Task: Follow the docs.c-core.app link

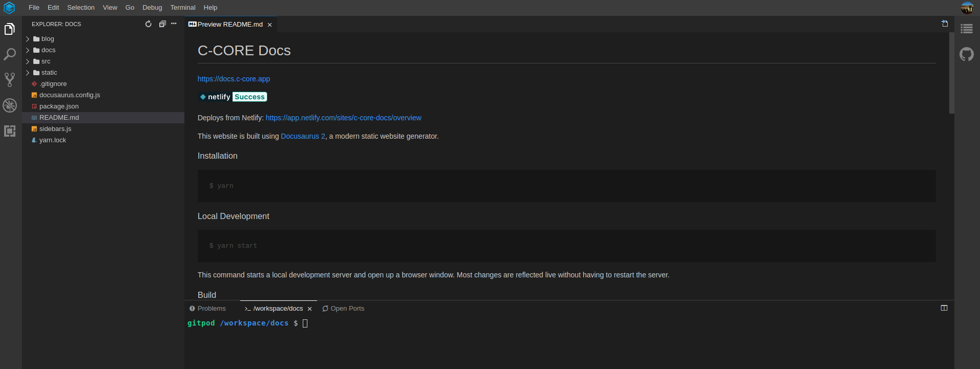Action: pos(234,79)
